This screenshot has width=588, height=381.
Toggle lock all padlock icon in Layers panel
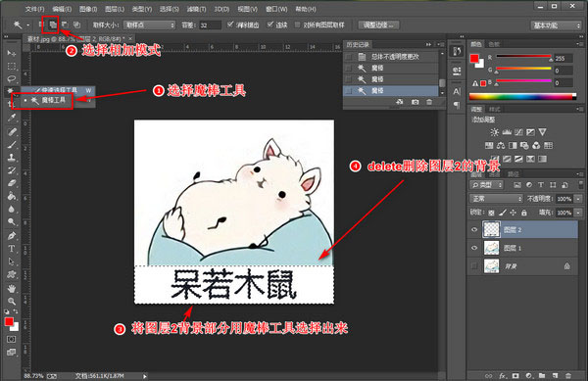(x=524, y=213)
